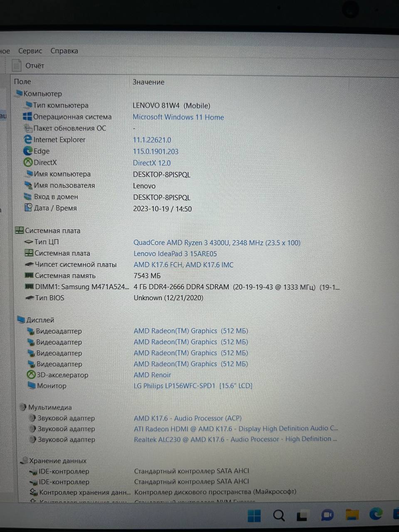Click the Edge icon in the report list
The image size is (399, 532).
(28, 151)
